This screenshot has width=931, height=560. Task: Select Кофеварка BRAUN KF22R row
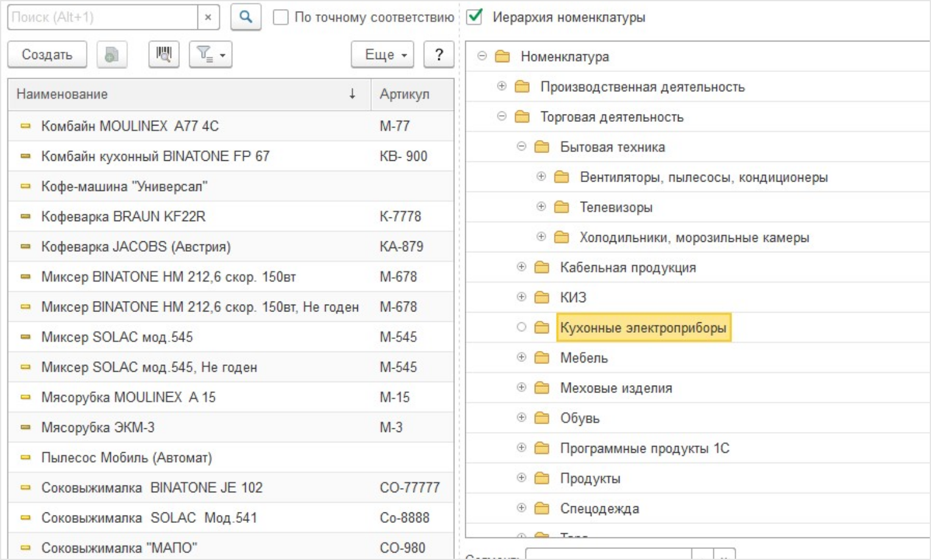point(123,216)
